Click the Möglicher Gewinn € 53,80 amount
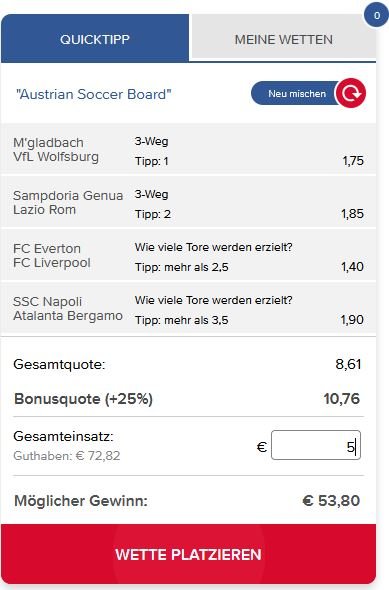The height and width of the screenshot is (590, 389). (x=331, y=501)
